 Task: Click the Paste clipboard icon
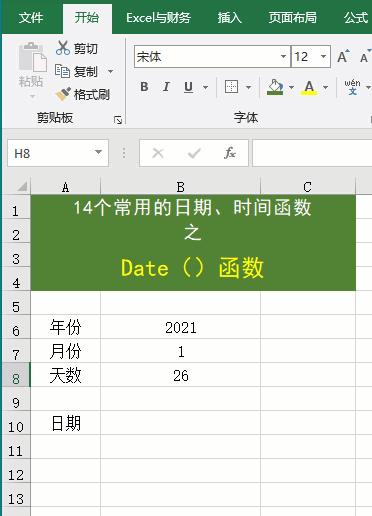(32, 57)
